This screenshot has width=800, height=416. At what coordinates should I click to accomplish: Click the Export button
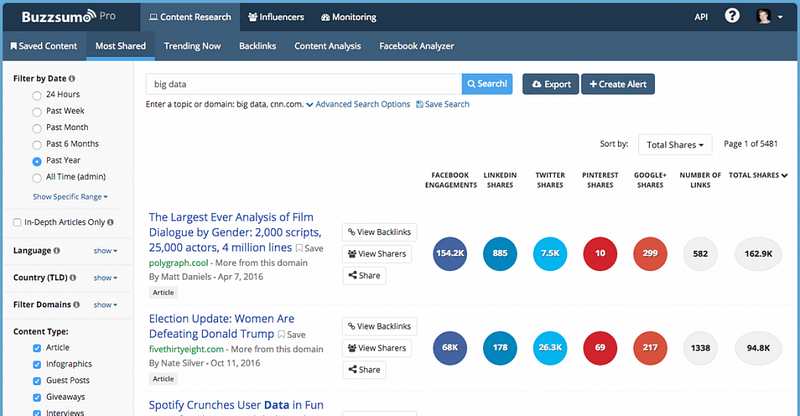551,84
